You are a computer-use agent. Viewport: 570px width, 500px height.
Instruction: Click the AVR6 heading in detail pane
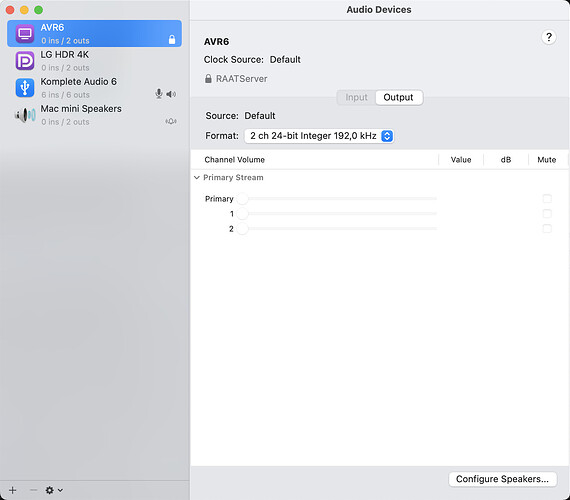(x=216, y=42)
